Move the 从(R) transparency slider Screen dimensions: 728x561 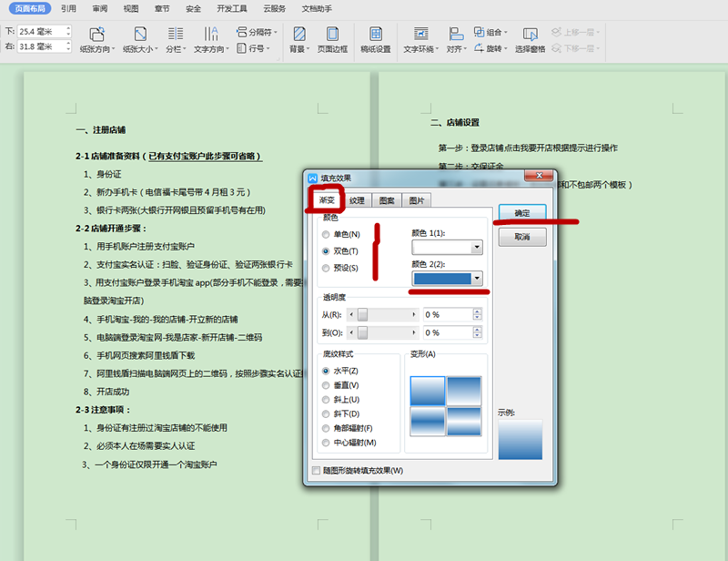point(362,315)
